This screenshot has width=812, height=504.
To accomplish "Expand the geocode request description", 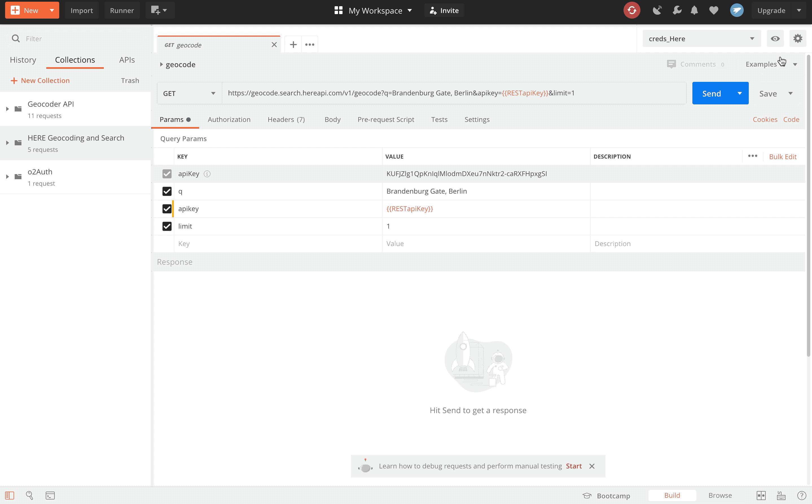I will tap(161, 64).
